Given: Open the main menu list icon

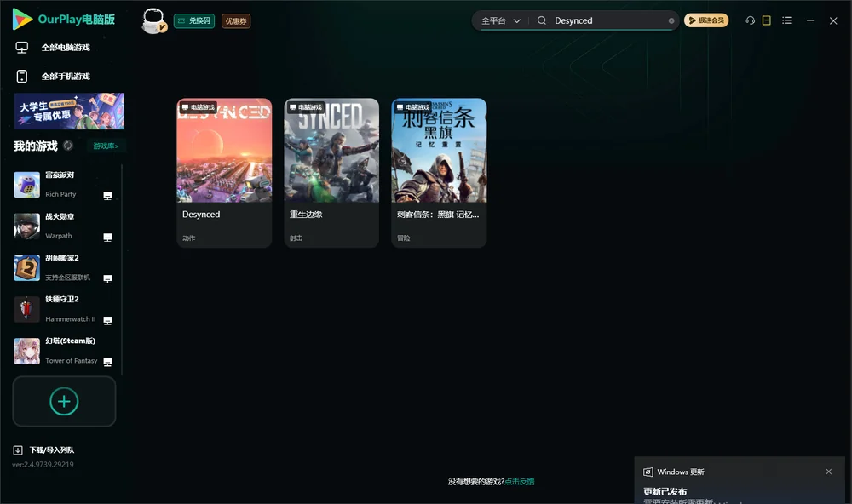Looking at the screenshot, I should click(x=786, y=20).
